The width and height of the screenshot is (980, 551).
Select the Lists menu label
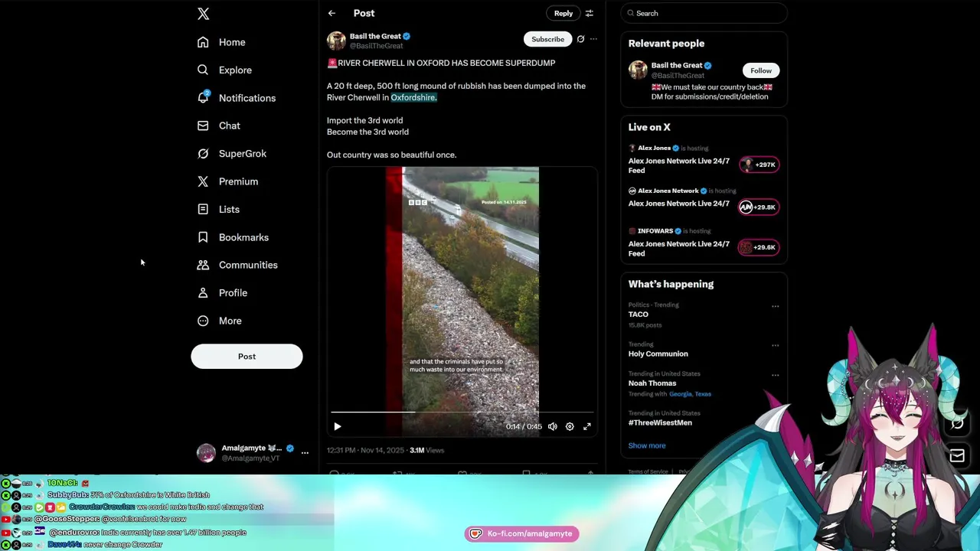point(229,209)
